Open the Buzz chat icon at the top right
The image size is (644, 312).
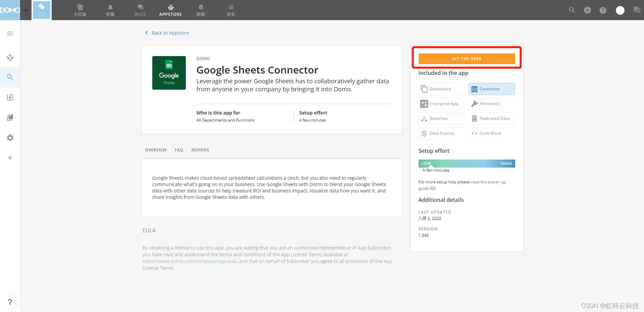click(637, 10)
